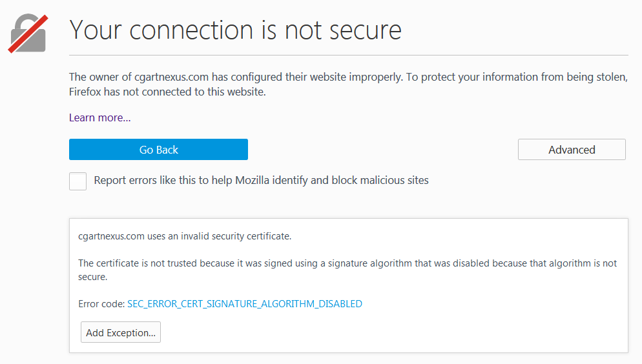Open the Learn more… link
This screenshot has height=364, width=642.
(100, 117)
